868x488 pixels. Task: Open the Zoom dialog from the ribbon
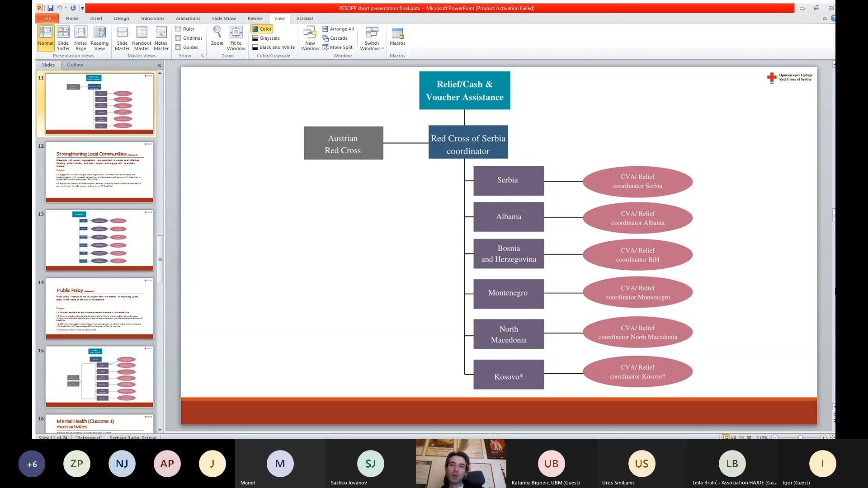point(217,36)
